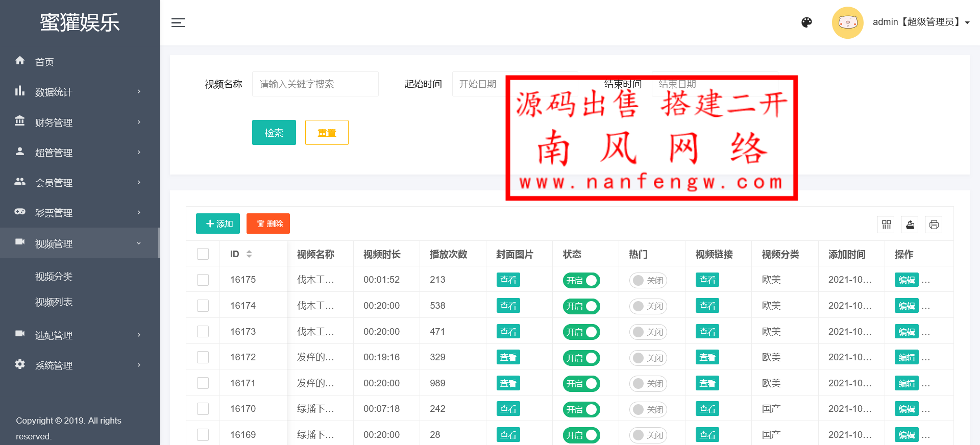Open the column filter grid icon
The width and height of the screenshot is (980, 445).
[887, 225]
